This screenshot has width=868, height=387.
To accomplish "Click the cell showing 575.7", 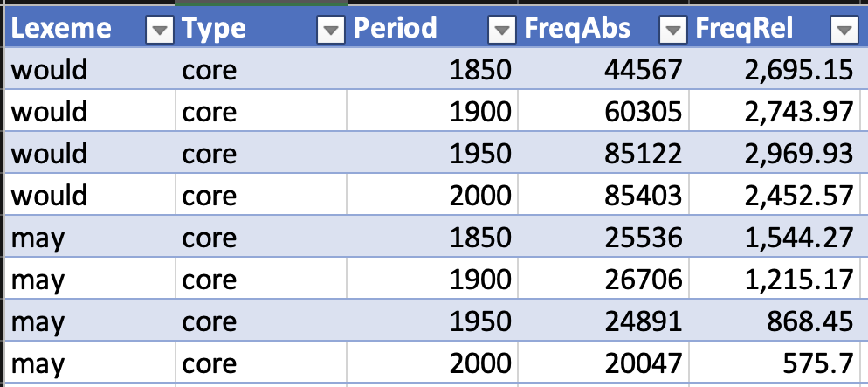I will tap(822, 363).
